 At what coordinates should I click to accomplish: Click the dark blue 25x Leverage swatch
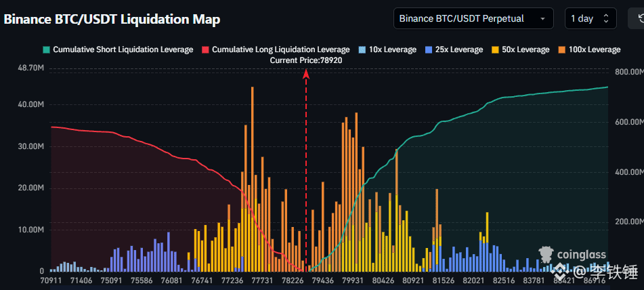pyautogui.click(x=429, y=50)
